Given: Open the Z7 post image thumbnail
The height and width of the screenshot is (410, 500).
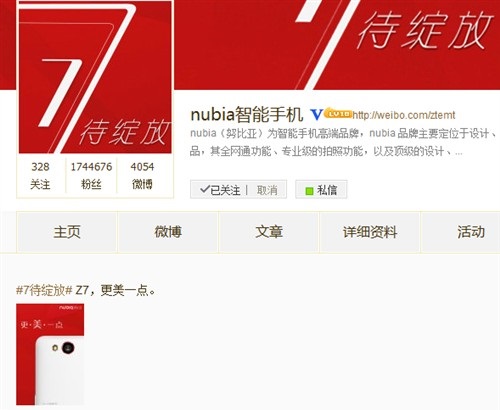Looking at the screenshot, I should tap(50, 354).
